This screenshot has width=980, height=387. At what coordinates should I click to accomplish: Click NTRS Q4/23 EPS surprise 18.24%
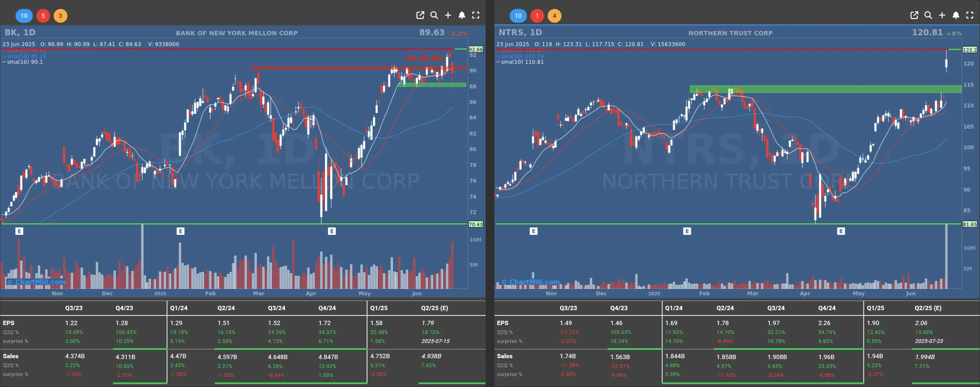619,341
